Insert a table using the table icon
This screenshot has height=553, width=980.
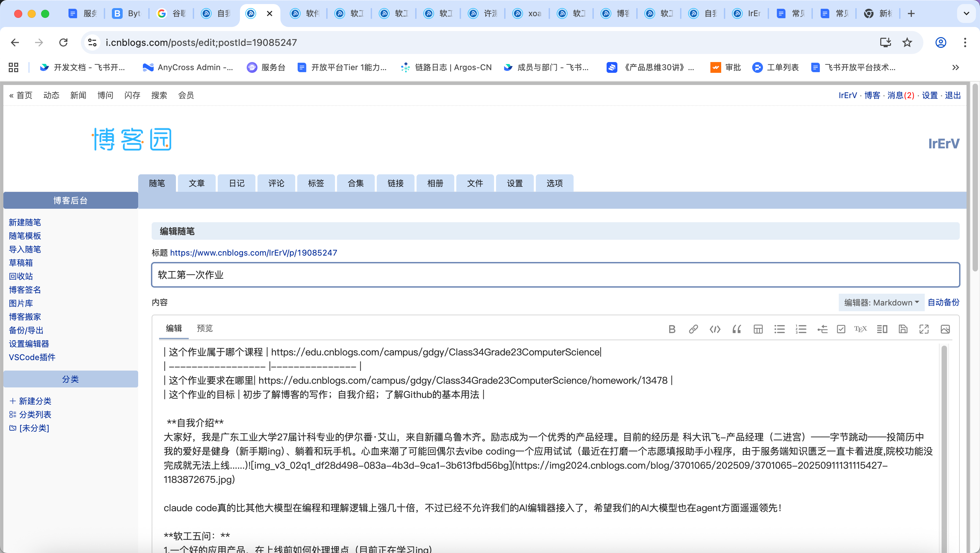[x=758, y=329]
